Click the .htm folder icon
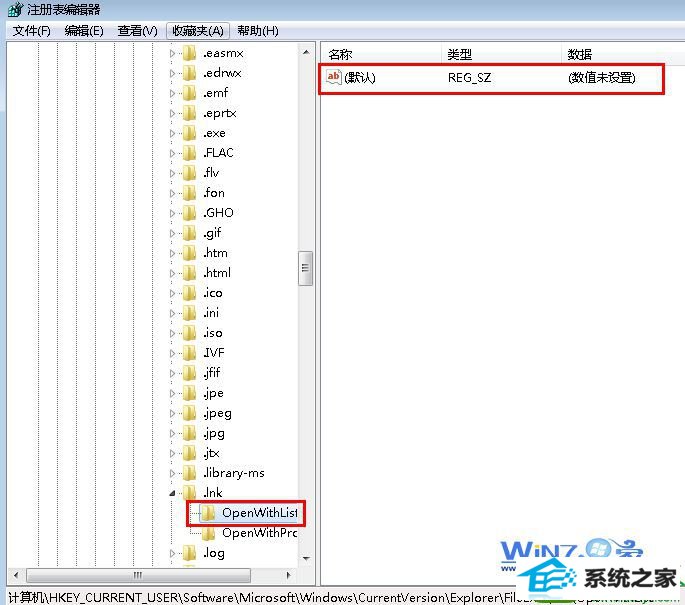The height and width of the screenshot is (605, 685). click(190, 253)
